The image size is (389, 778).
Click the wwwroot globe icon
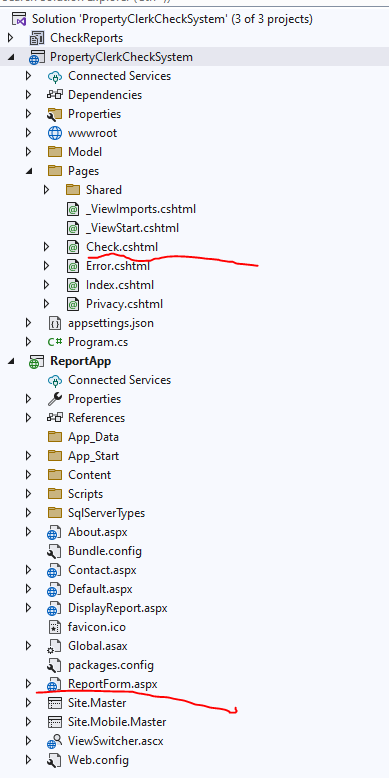pos(55,133)
